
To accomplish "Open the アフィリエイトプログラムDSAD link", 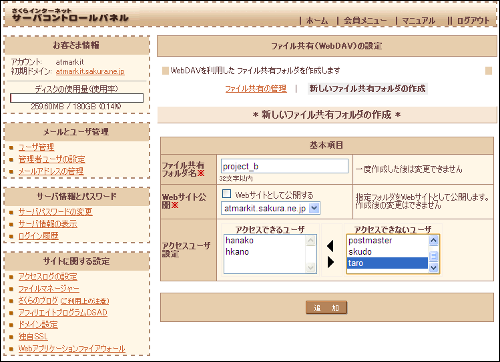I will 63,312.
